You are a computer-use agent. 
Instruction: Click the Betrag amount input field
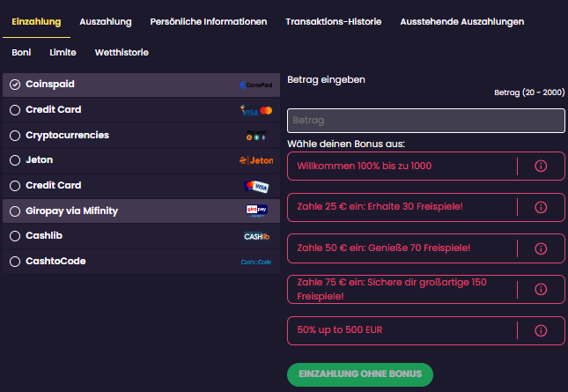point(425,121)
